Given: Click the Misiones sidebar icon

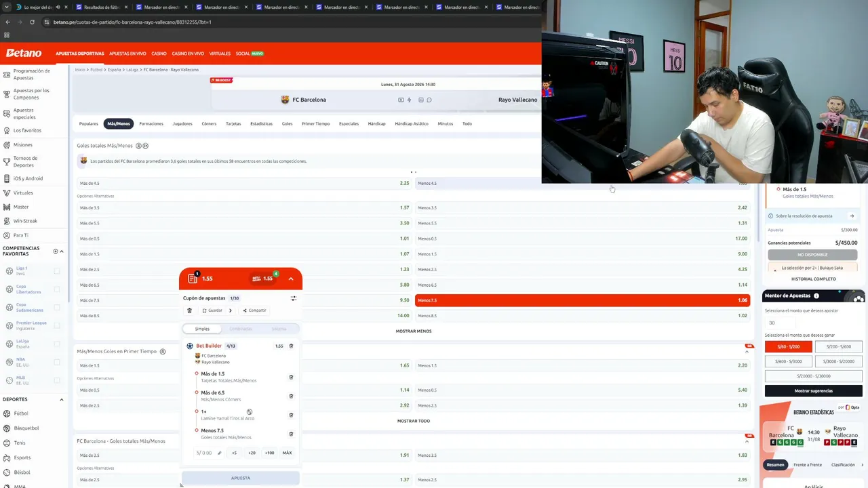Looking at the screenshot, I should 7,144.
